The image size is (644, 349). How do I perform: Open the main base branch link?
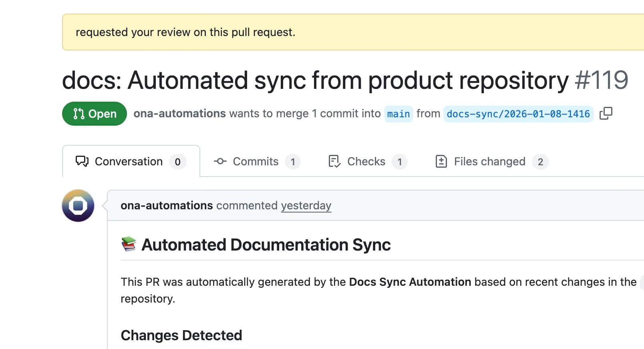pos(398,114)
